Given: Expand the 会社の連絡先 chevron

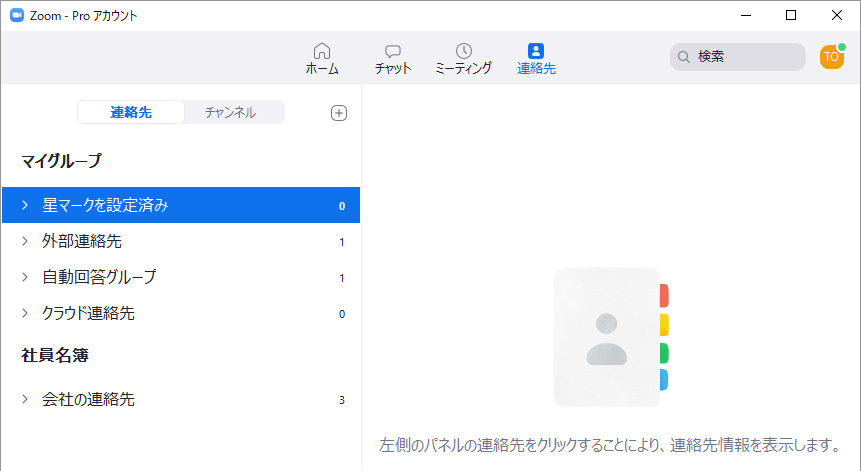Looking at the screenshot, I should [25, 399].
